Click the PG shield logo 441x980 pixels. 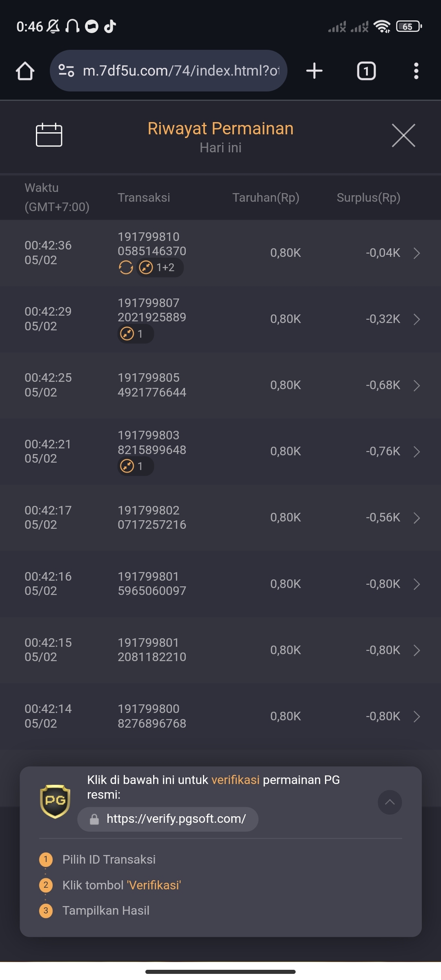pos(55,802)
